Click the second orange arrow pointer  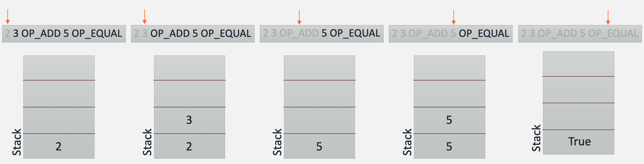coord(144,17)
